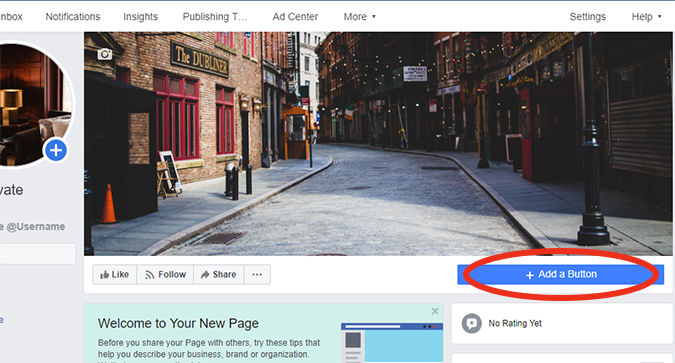Close the Welcome to Your New Page card

435,311
